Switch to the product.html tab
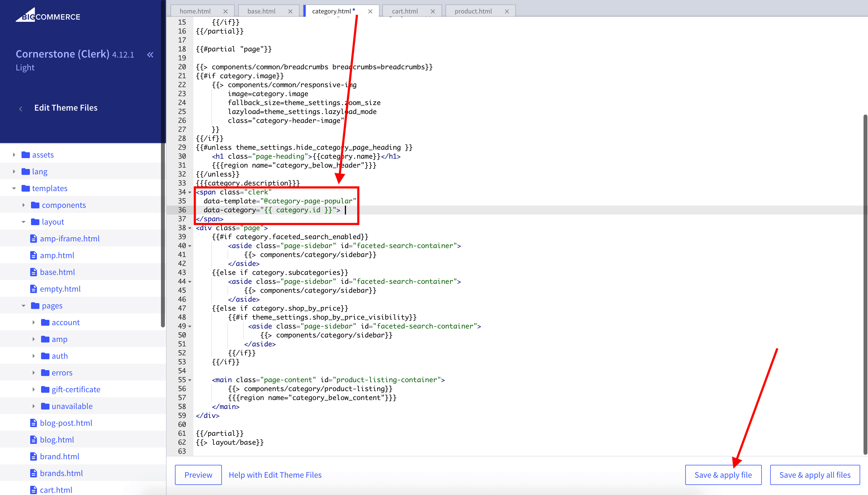This screenshot has width=868, height=495. pos(473,11)
